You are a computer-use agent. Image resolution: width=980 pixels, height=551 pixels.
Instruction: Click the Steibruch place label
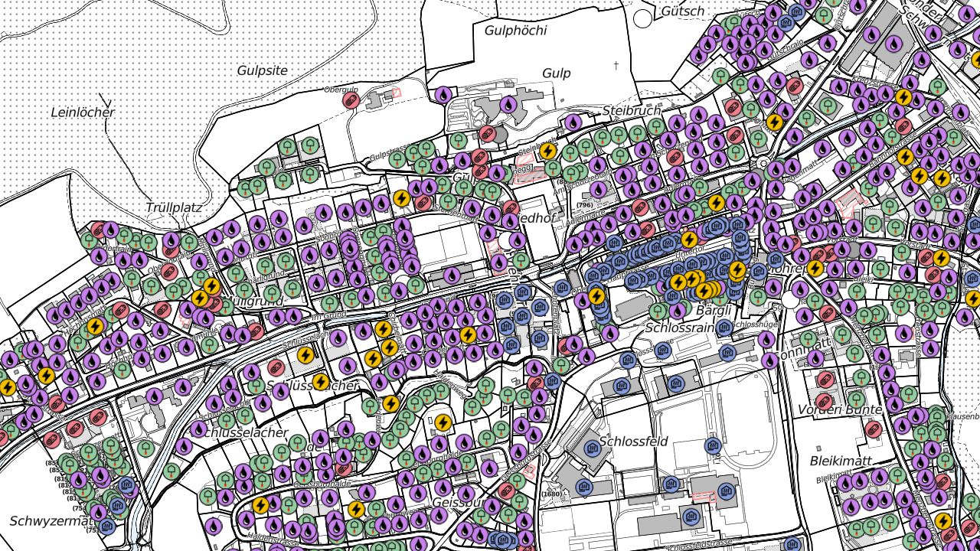[x=632, y=111]
